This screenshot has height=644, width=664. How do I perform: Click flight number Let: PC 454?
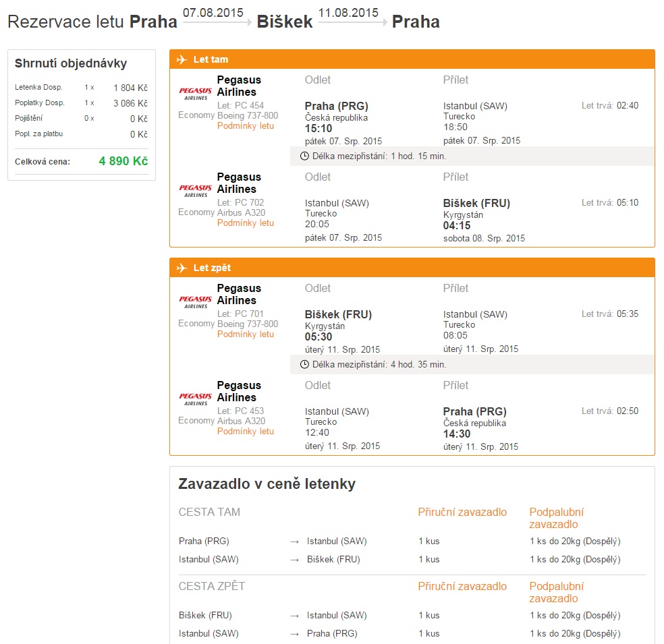tap(240, 105)
